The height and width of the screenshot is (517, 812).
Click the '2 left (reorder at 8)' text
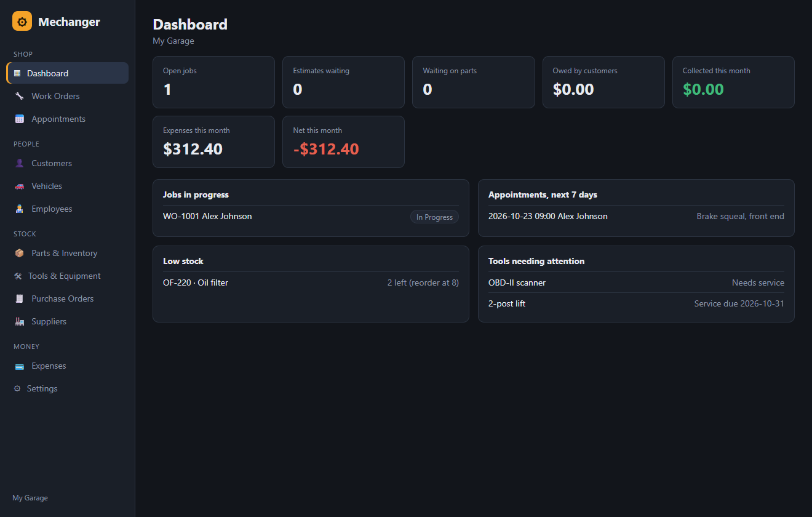click(x=423, y=283)
